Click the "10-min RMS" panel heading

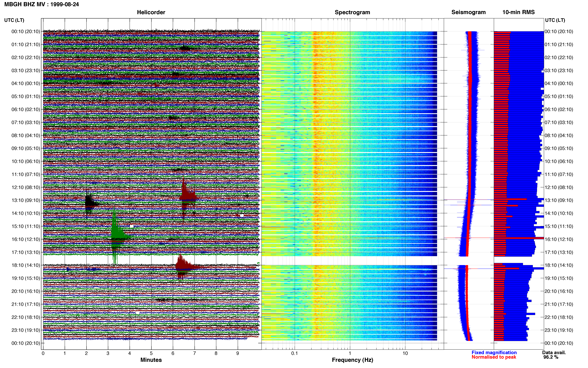(x=518, y=12)
